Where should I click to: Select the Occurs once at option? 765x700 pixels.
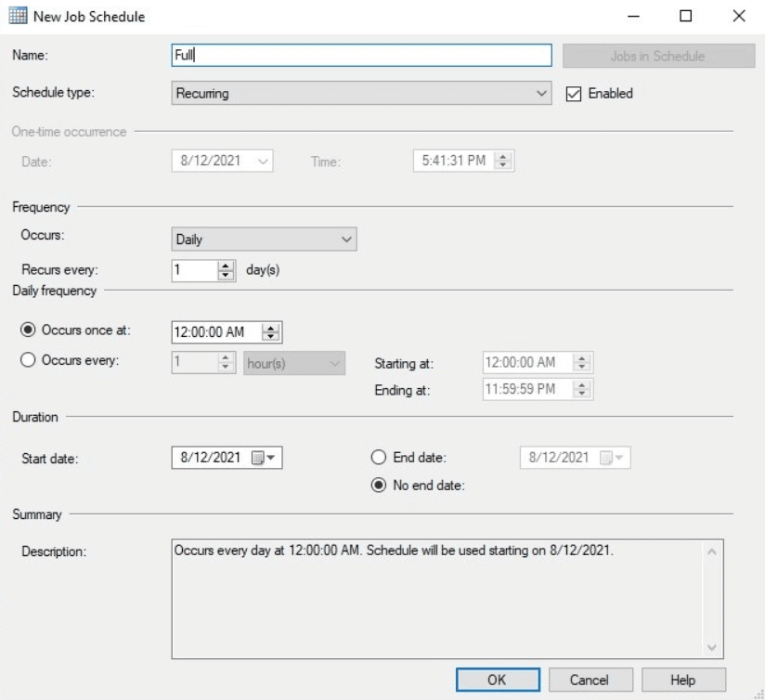(x=28, y=331)
